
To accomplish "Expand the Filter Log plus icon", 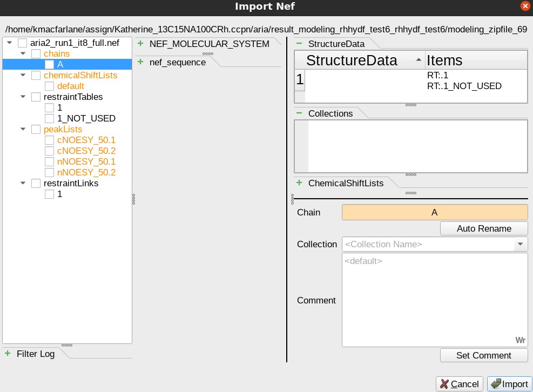I will pyautogui.click(x=8, y=353).
